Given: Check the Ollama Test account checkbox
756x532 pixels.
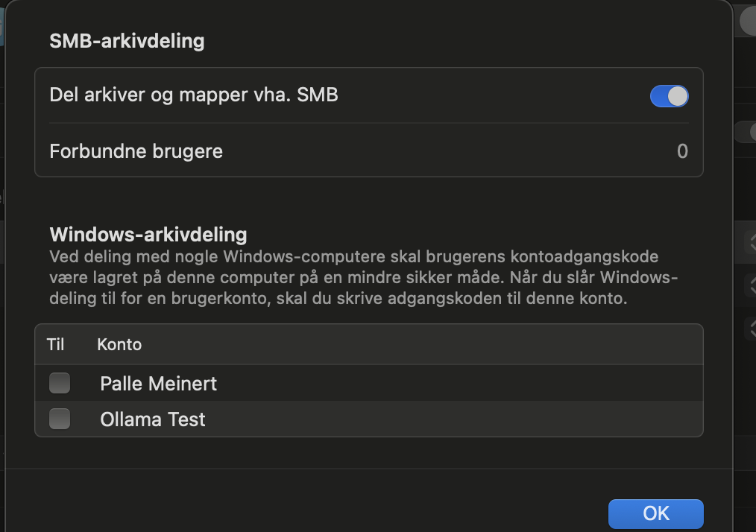Looking at the screenshot, I should tap(60, 419).
